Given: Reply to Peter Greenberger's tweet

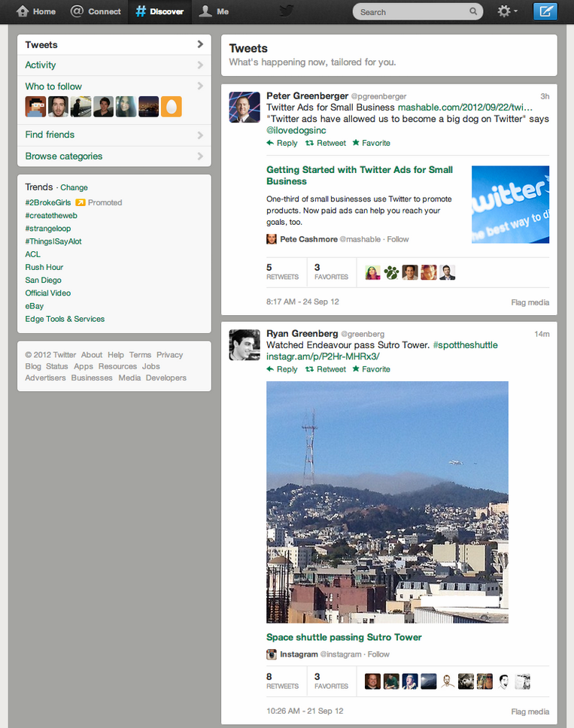Looking at the screenshot, I should [282, 143].
